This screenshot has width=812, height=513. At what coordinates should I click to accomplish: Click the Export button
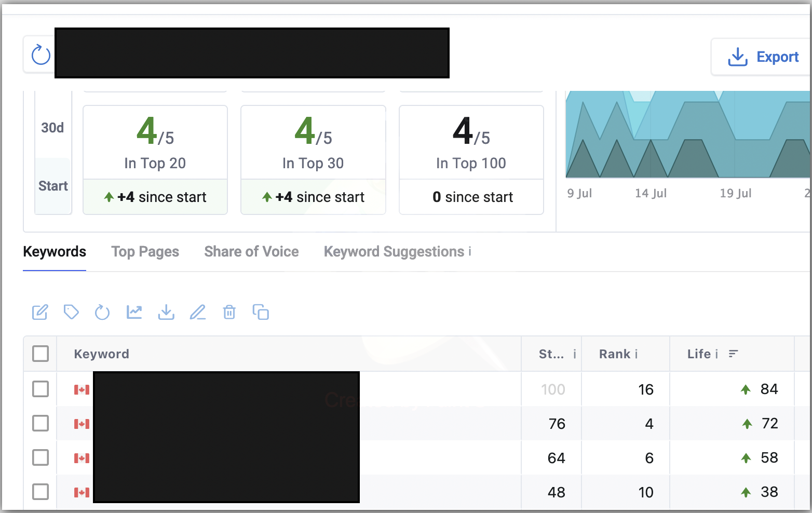(x=762, y=57)
